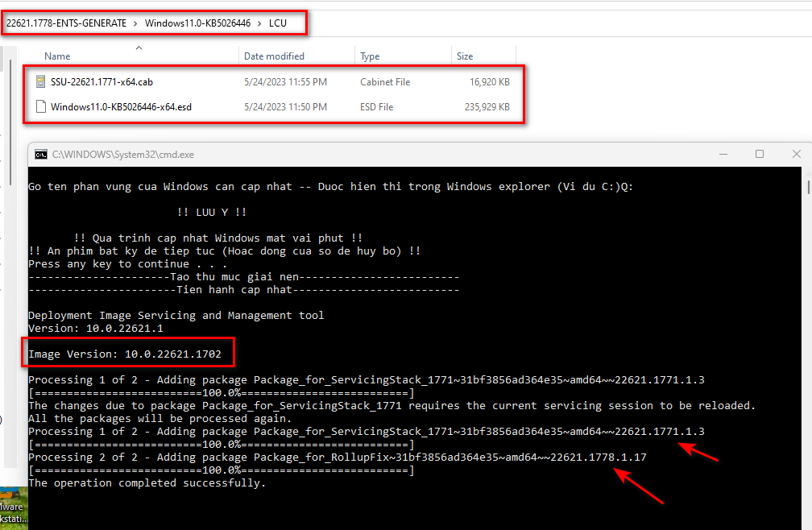Open the 22621.1778-ENTS-GENERATE breadcrumb folder
The image size is (812, 530).
(66, 23)
